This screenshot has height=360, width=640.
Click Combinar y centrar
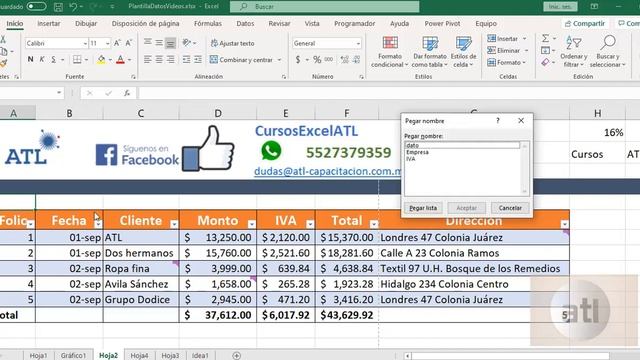[241, 60]
